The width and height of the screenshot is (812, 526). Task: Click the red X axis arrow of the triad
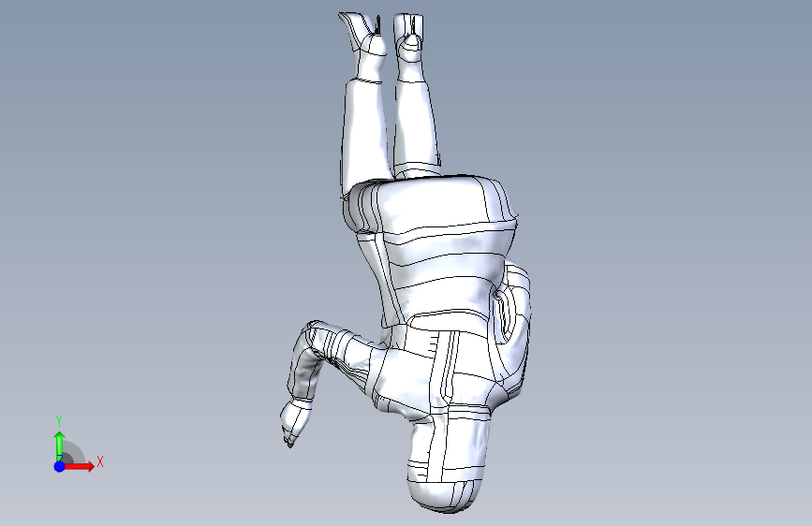(x=79, y=466)
